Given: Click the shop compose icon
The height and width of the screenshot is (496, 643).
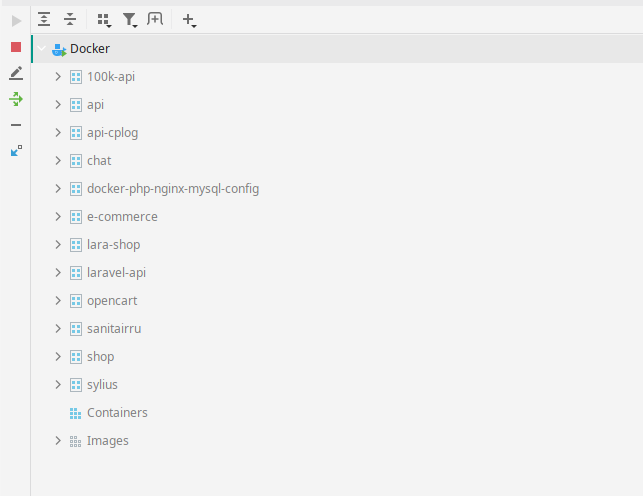Looking at the screenshot, I should (x=76, y=357).
